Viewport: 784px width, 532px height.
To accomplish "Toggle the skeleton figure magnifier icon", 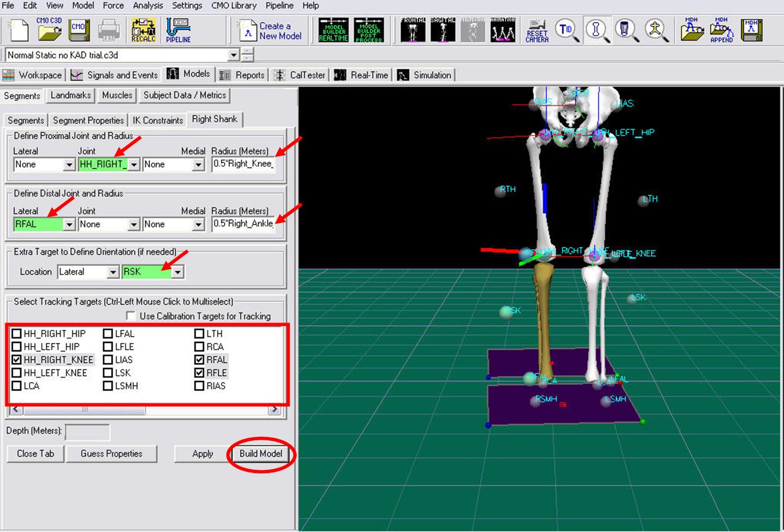I will tap(656, 31).
